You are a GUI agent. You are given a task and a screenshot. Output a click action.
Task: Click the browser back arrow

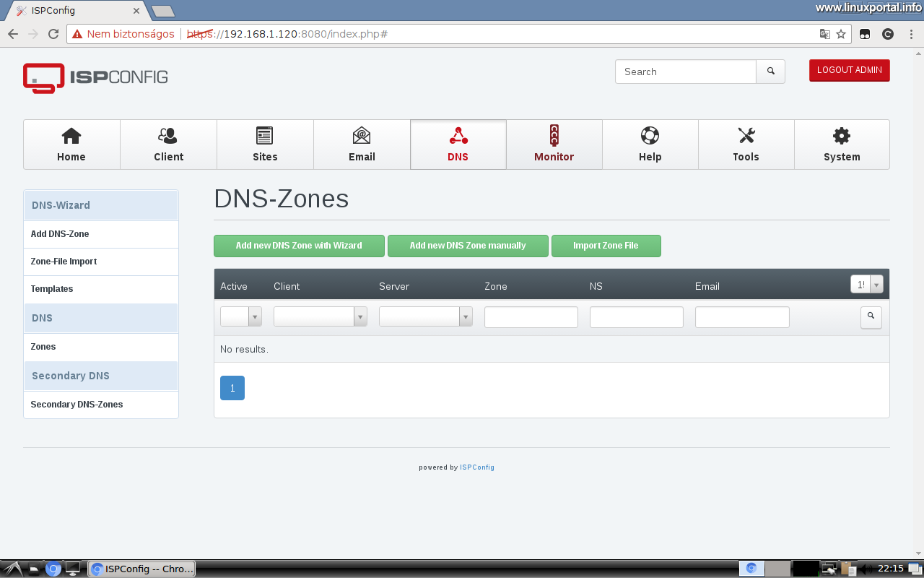13,34
